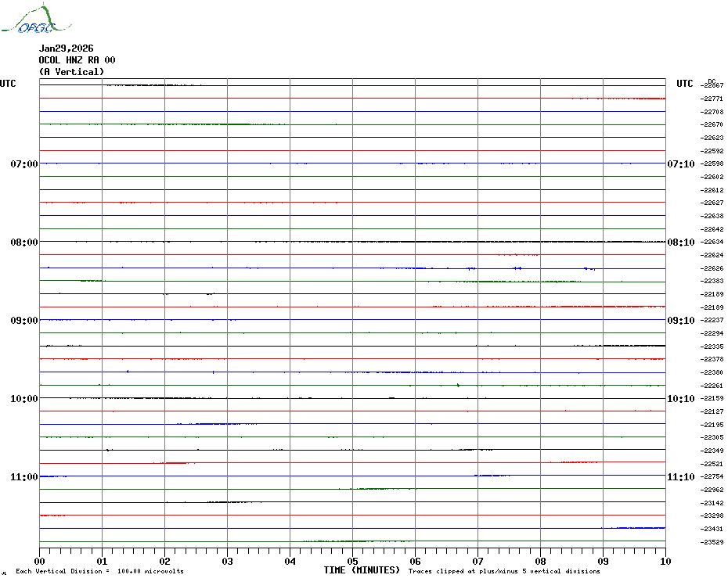
Task: Click the OFGC logo
Action: pyautogui.click(x=28, y=21)
